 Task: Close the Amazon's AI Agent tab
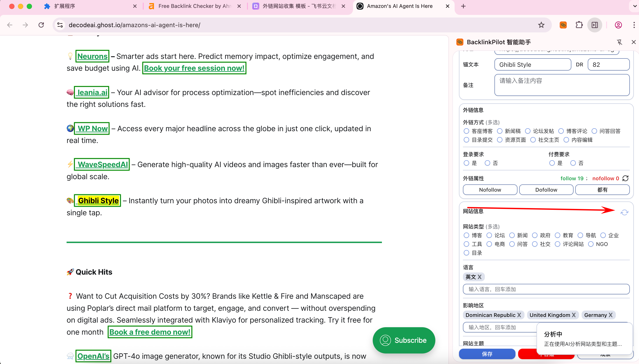(x=448, y=6)
